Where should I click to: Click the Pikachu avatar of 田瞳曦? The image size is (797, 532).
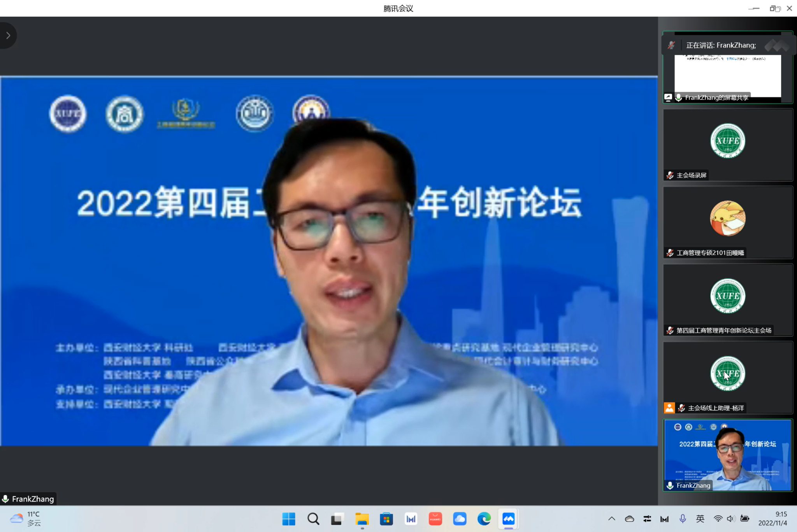(x=728, y=218)
